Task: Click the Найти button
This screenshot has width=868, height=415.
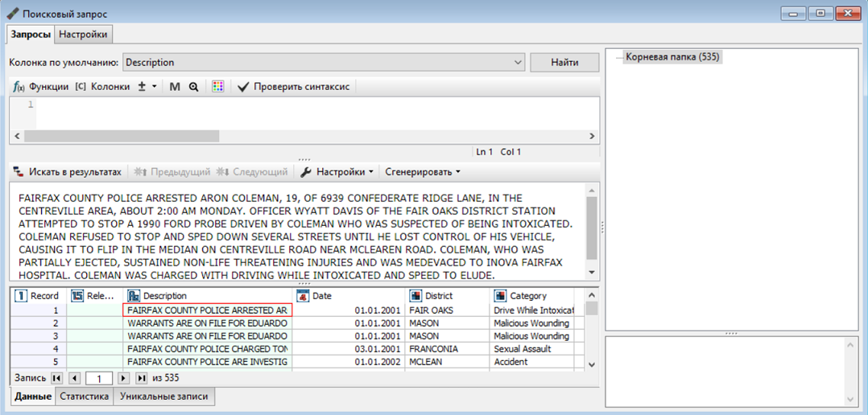Action: tap(564, 63)
